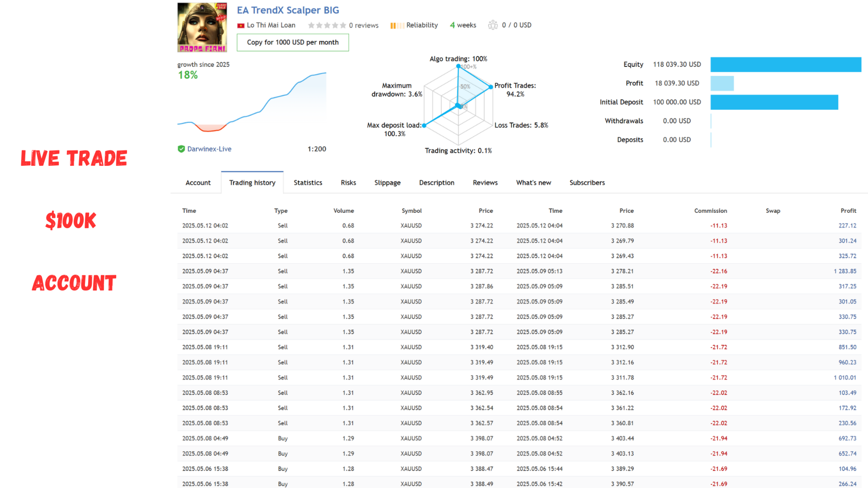Viewport: 868px width, 488px height.
Task: Switch to the Statistics tab
Action: pos(308,183)
